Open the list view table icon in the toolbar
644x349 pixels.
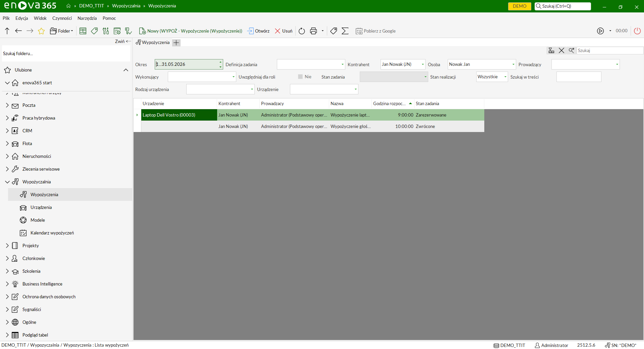point(83,31)
